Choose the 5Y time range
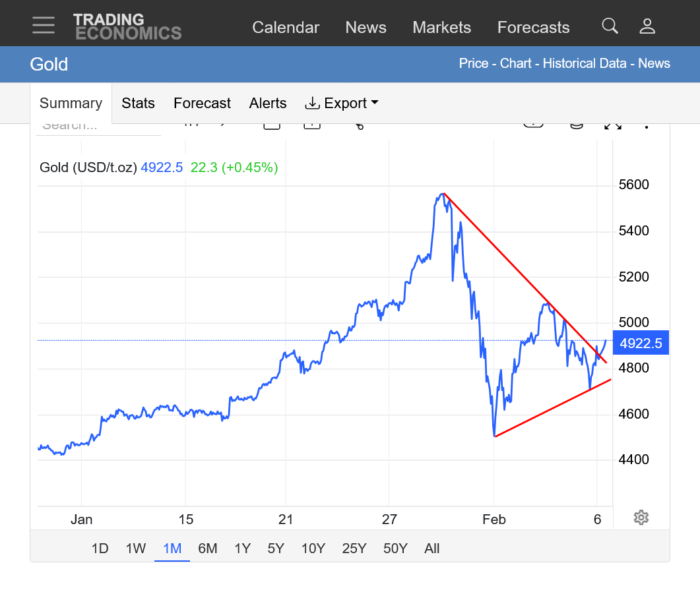700x594 pixels. pyautogui.click(x=276, y=549)
